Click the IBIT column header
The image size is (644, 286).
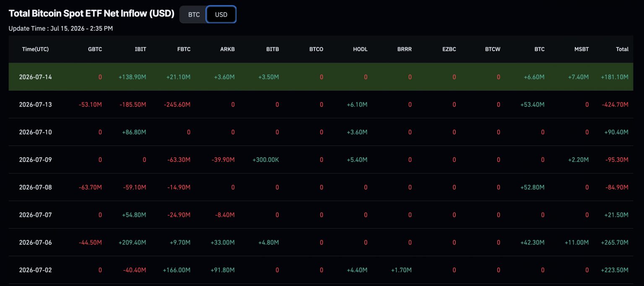tap(140, 49)
